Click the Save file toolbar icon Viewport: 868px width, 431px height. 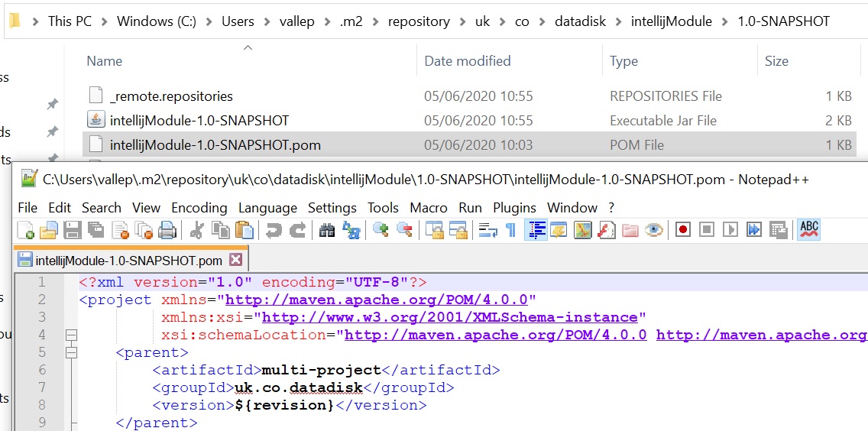tap(73, 230)
